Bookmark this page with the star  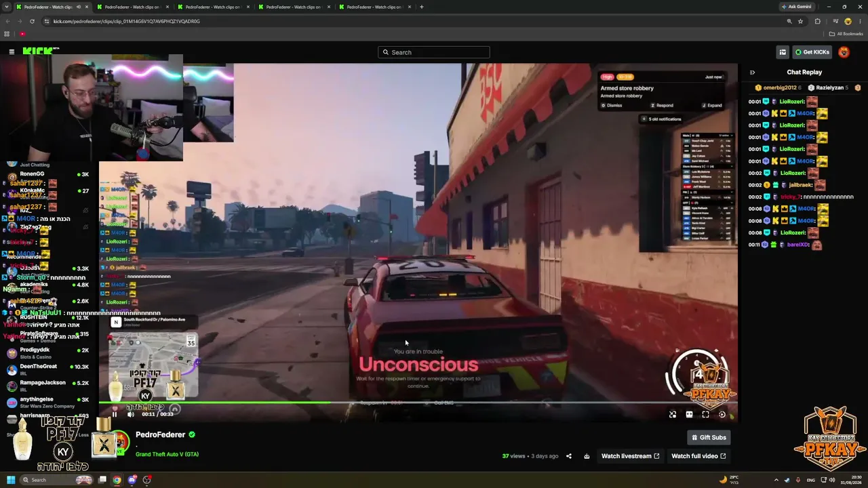click(801, 21)
